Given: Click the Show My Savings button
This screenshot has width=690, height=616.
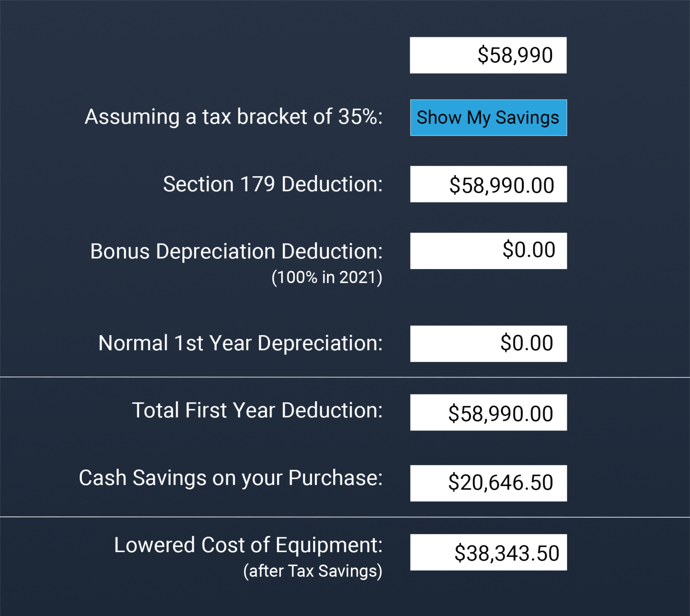Looking at the screenshot, I should [x=488, y=117].
